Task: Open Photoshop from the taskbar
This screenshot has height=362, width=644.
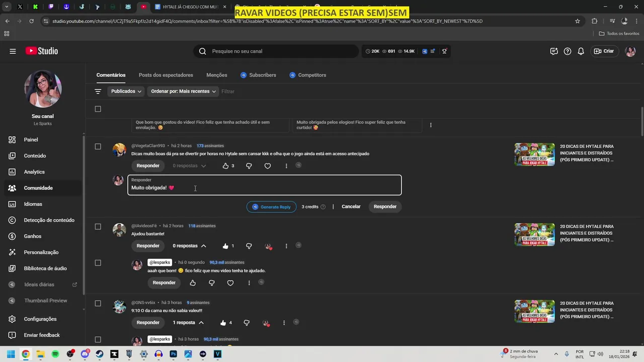Action: coord(173,354)
